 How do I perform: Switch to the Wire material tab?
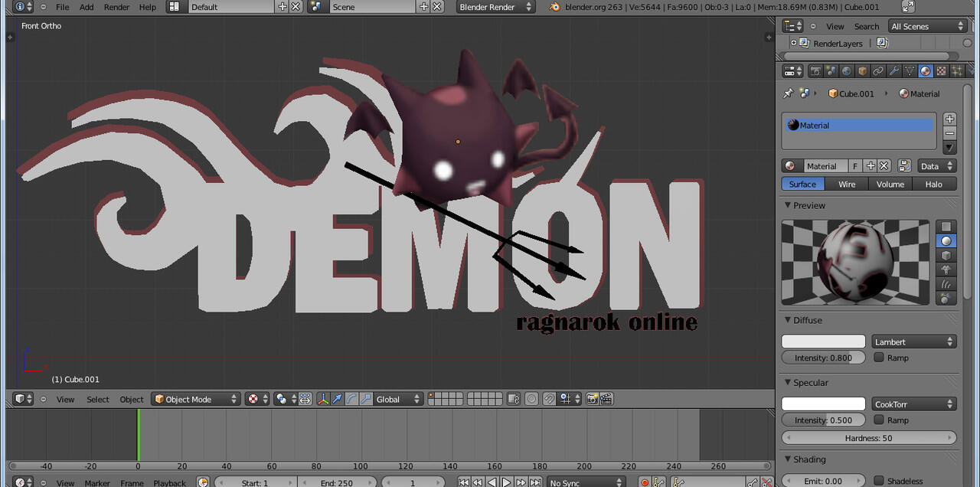point(847,184)
